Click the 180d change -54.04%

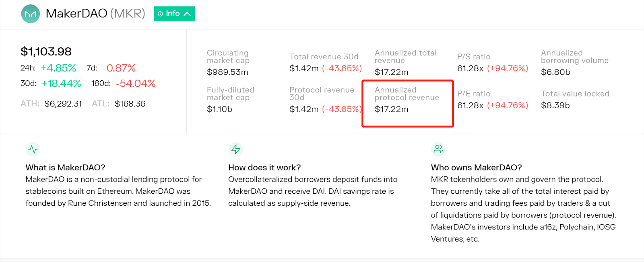[x=136, y=83]
